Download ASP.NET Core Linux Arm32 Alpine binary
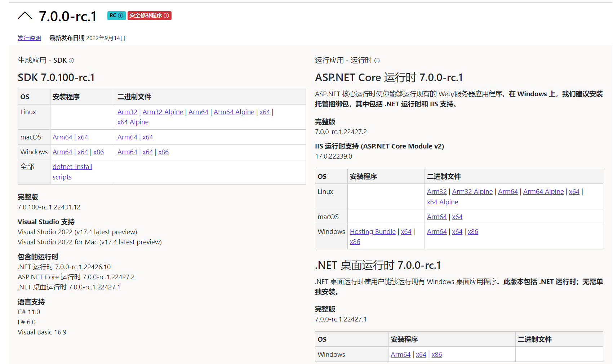The height and width of the screenshot is (364, 613). 472,191
